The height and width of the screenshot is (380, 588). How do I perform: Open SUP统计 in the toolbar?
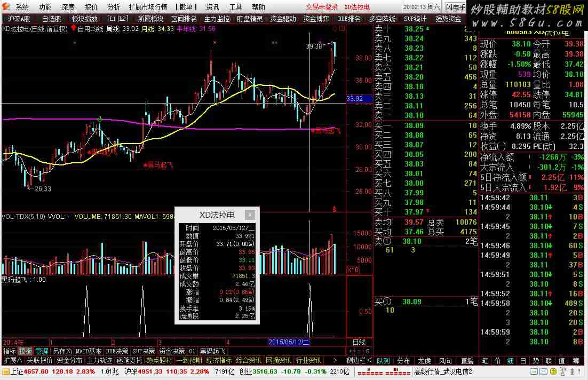415,18
